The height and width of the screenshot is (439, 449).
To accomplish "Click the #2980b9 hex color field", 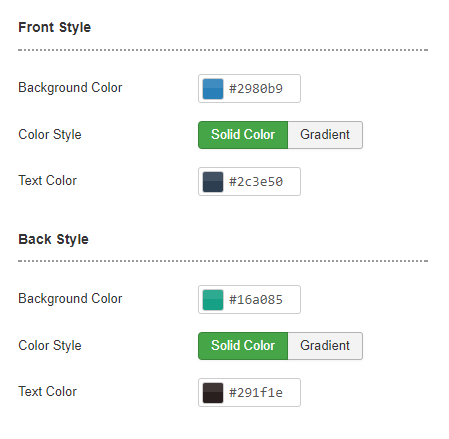I will (249, 89).
